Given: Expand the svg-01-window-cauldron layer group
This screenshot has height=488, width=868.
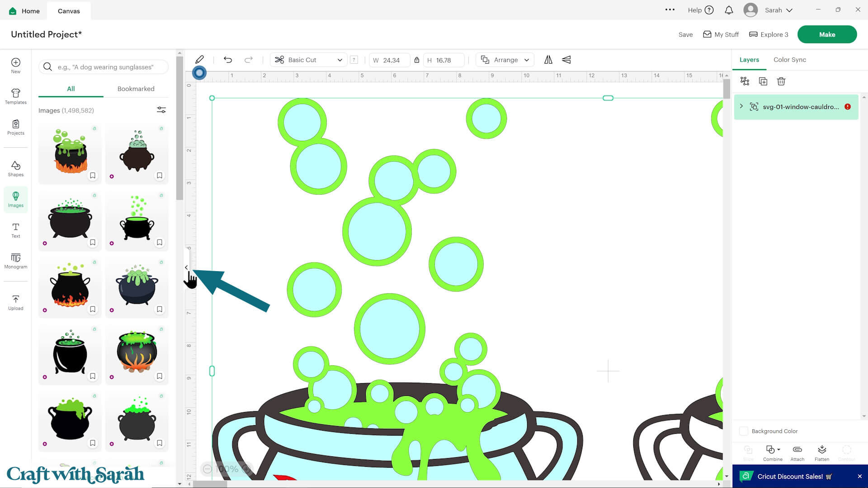Looking at the screenshot, I should coord(741,107).
